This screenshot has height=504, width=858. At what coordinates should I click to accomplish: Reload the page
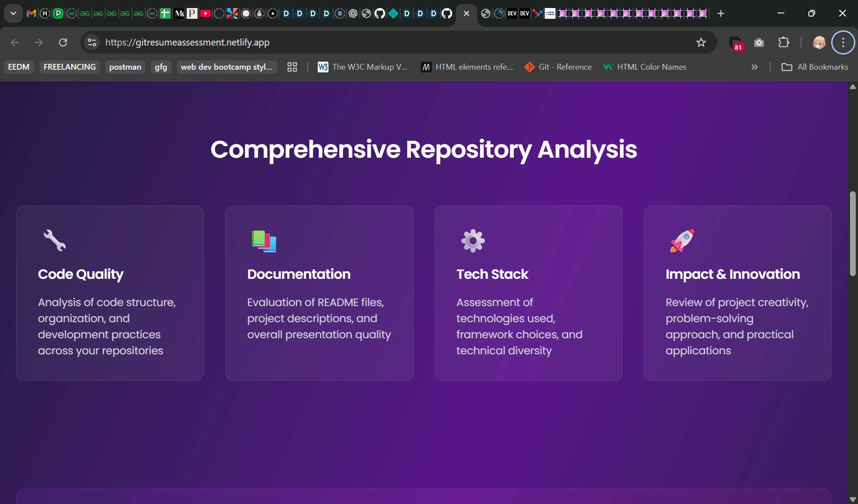(63, 42)
